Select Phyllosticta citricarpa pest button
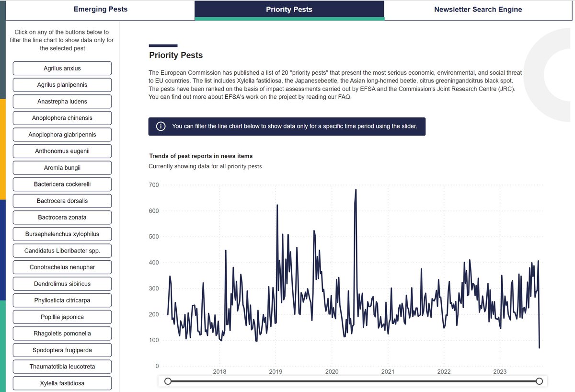 tap(62, 300)
